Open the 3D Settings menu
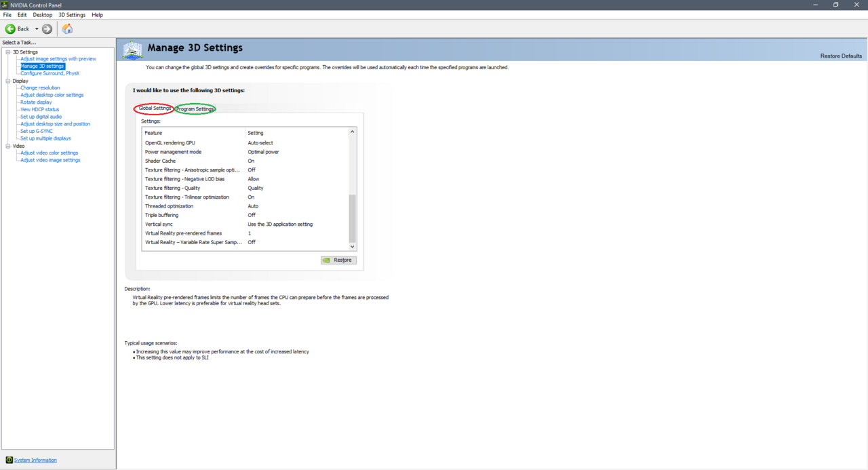The width and height of the screenshot is (868, 470). tap(72, 15)
